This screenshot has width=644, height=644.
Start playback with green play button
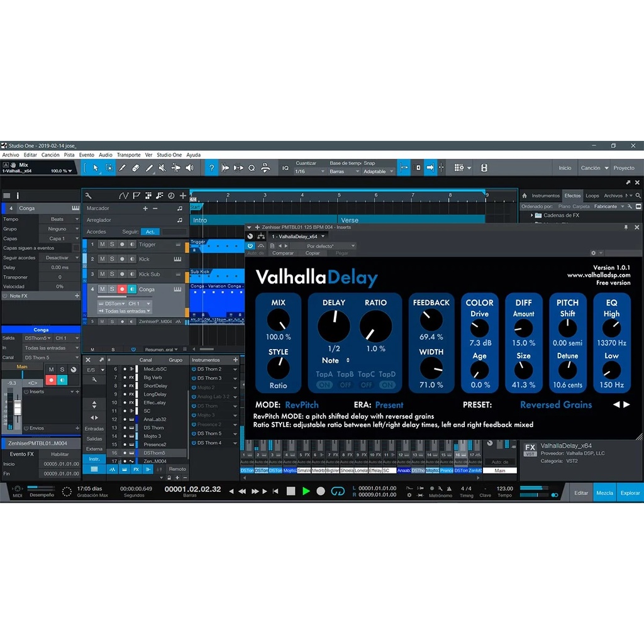[x=306, y=491]
